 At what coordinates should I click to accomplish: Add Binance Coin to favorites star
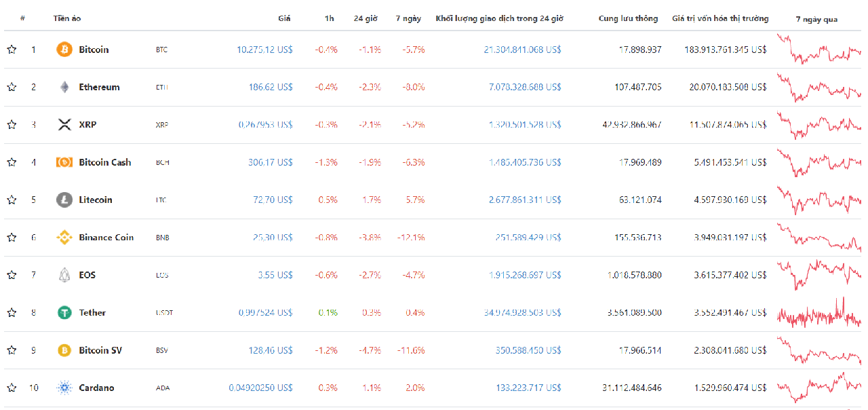pyautogui.click(x=12, y=238)
